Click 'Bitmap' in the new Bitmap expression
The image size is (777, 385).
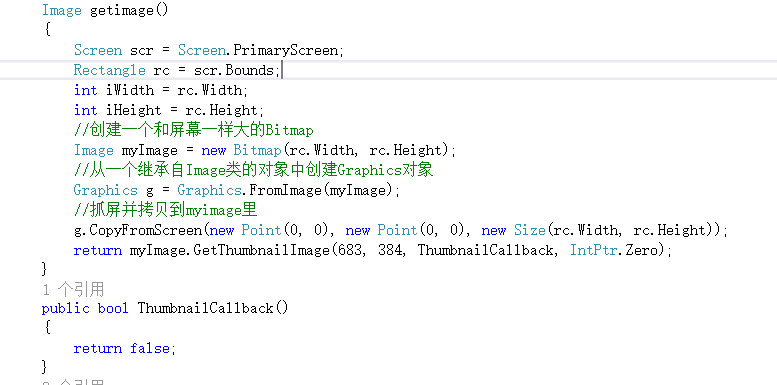point(258,150)
